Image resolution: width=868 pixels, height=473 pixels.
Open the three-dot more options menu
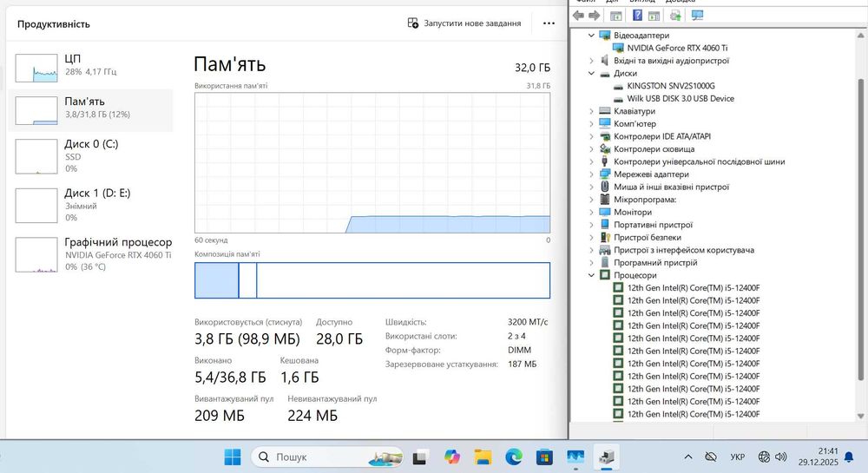click(x=549, y=23)
